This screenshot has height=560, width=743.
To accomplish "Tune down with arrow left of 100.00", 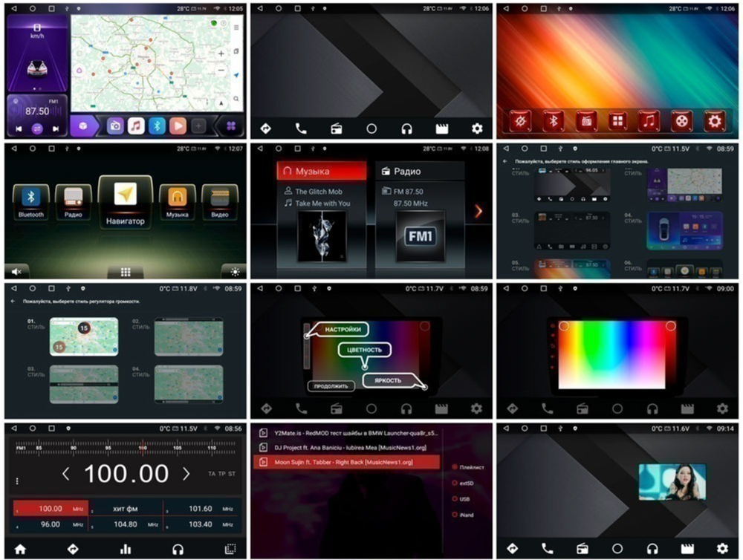I will (x=65, y=473).
